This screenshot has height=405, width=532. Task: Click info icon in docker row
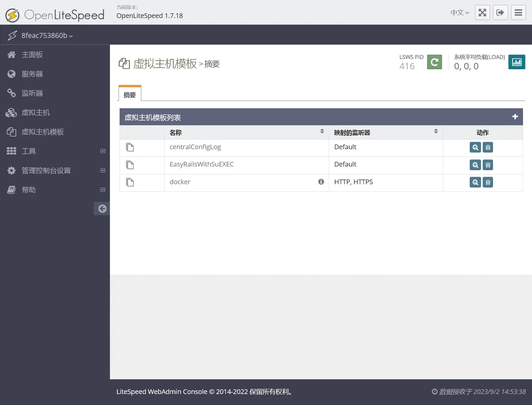click(321, 182)
